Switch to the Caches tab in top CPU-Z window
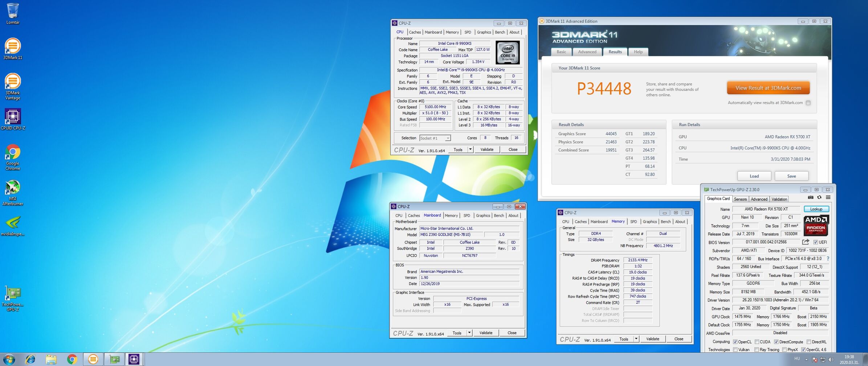 [415, 32]
